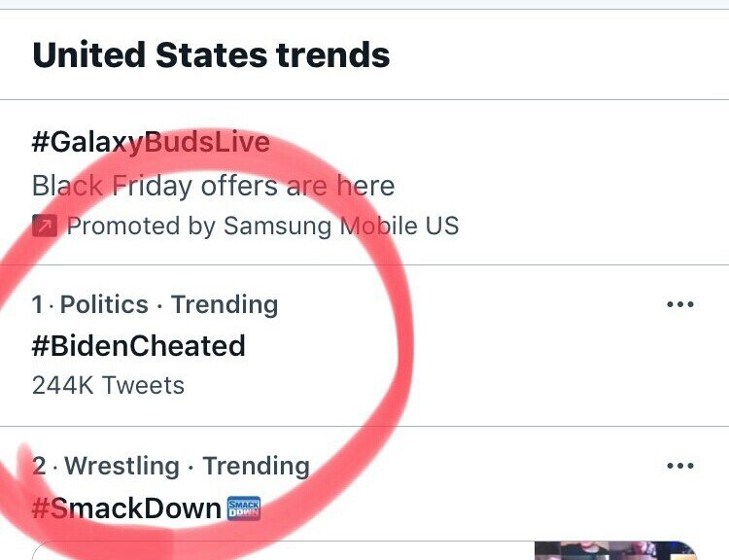The image size is (729, 560).
Task: Click the "United States trends" heading
Action: (x=211, y=54)
